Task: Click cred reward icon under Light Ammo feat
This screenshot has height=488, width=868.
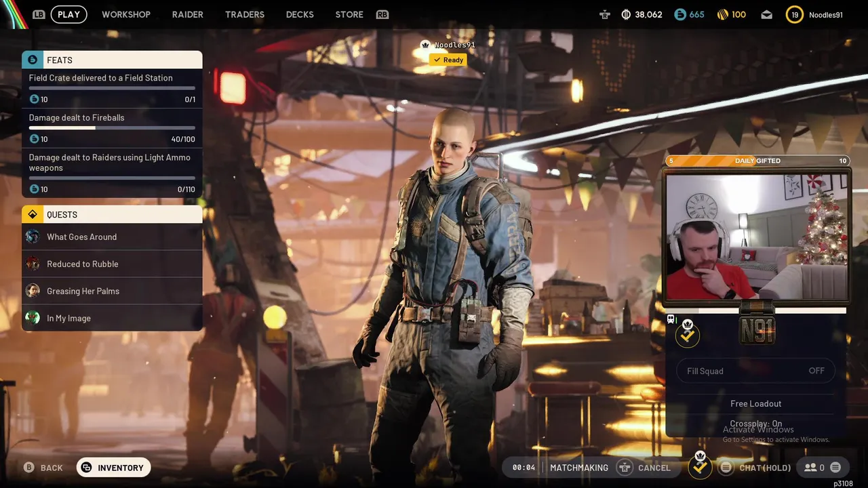Action: coord(35,189)
